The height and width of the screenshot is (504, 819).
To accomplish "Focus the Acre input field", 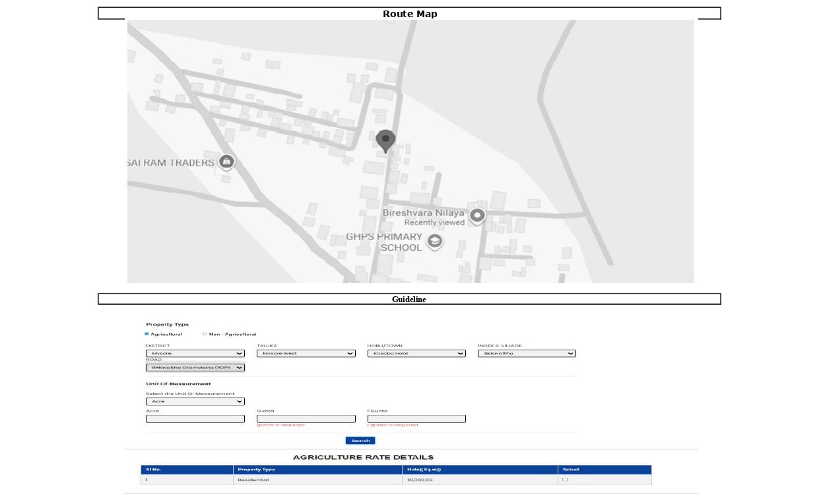I will [x=195, y=419].
